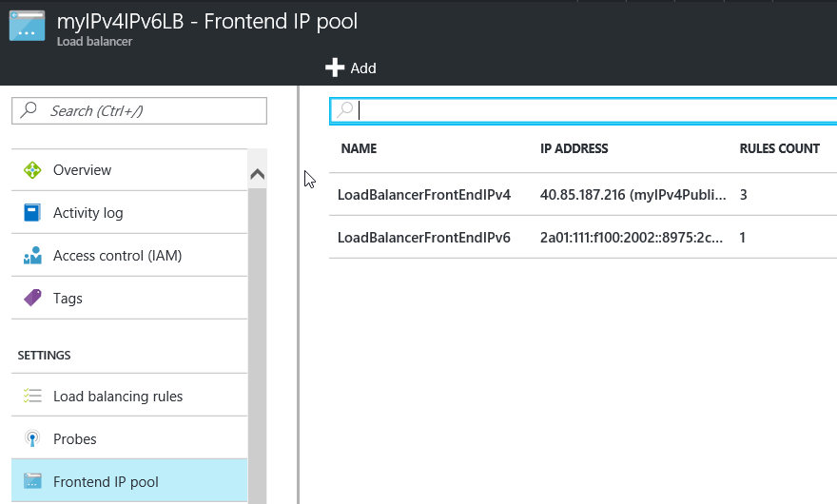Click the Frontend IP pool icon

click(33, 482)
